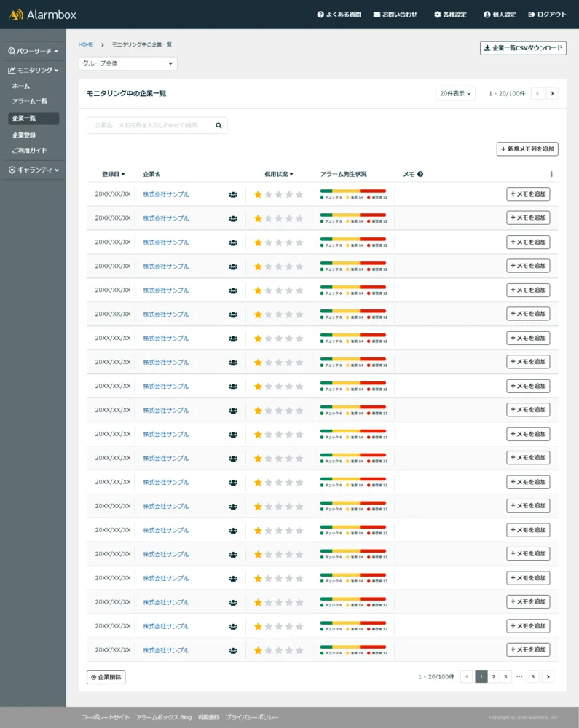This screenshot has width=579, height=728.
Task: Click the group icon in first company row
Action: point(233,195)
